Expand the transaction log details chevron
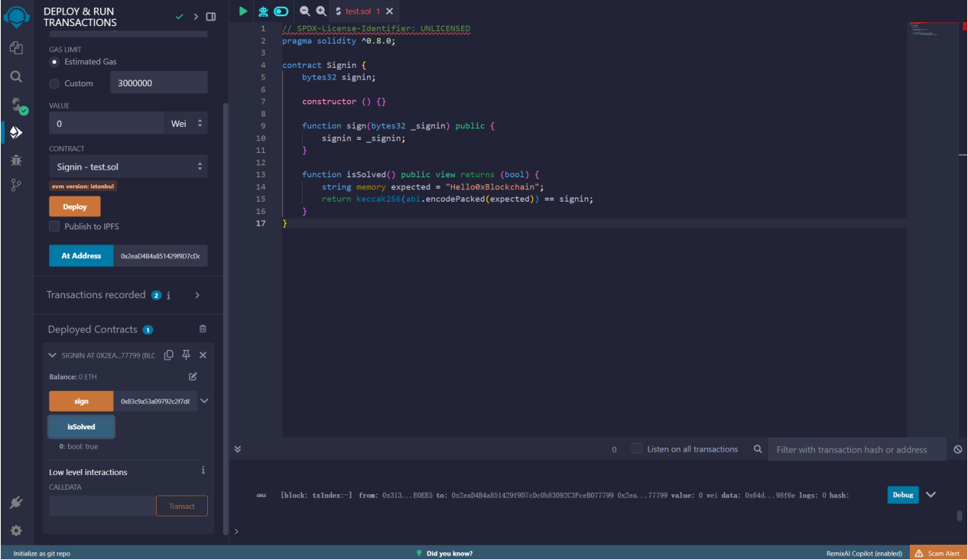This screenshot has width=968, height=560. pyautogui.click(x=931, y=494)
